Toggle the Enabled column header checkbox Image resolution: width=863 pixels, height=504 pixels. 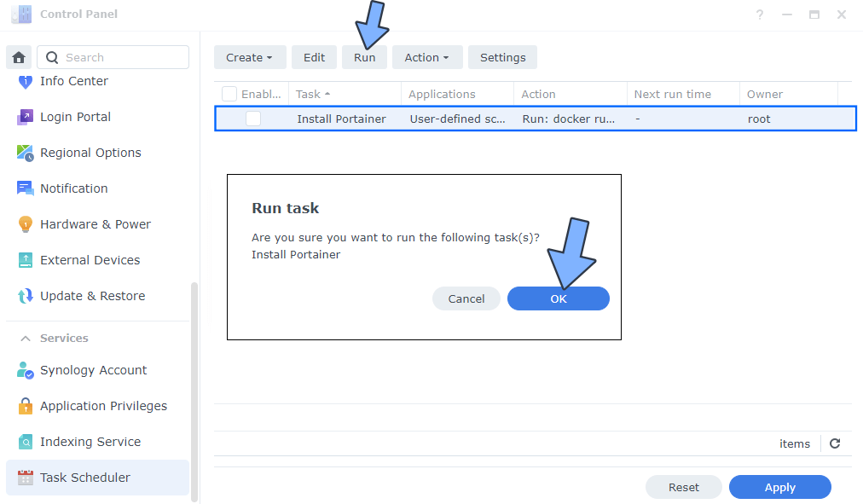point(229,94)
